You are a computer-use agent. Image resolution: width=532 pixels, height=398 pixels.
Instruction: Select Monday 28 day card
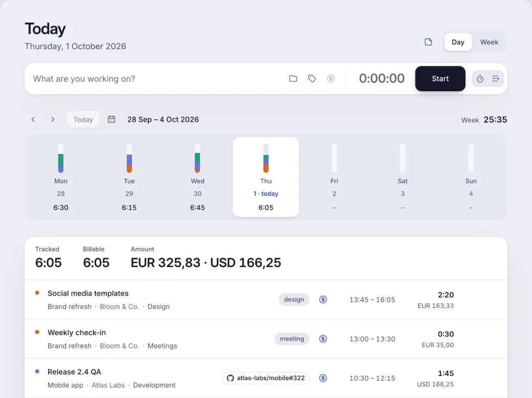click(61, 177)
